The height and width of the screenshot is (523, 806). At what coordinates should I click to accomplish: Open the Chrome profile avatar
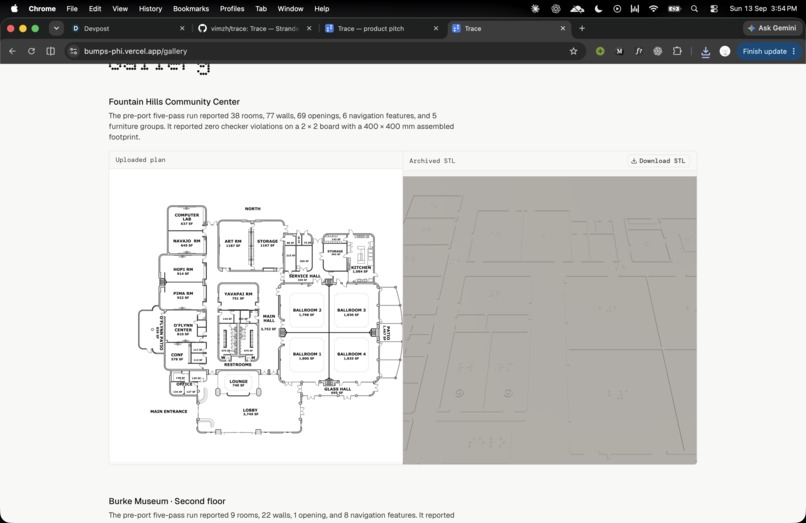(725, 51)
